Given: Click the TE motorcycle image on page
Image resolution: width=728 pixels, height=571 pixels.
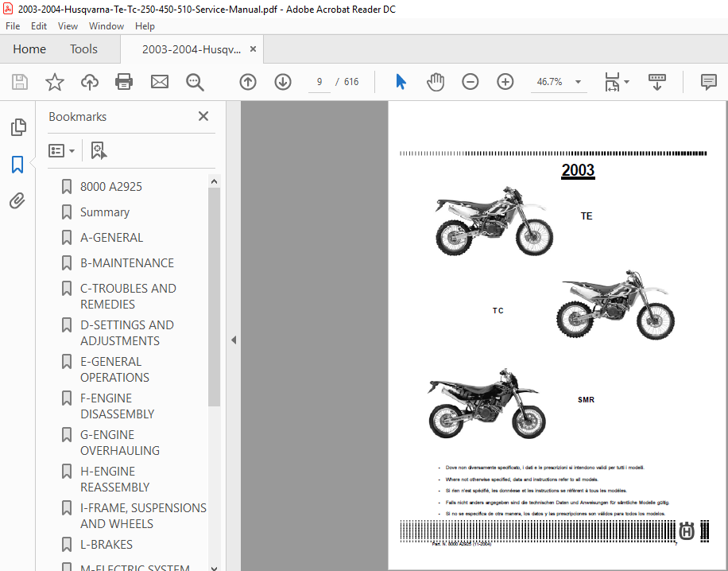Looking at the screenshot, I should tap(494, 221).
